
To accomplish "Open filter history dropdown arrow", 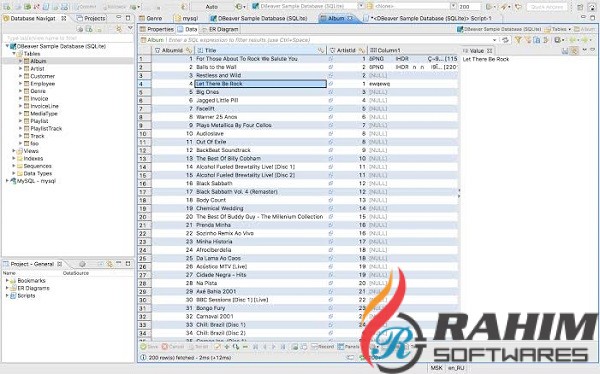I will pyautogui.click(x=495, y=40).
